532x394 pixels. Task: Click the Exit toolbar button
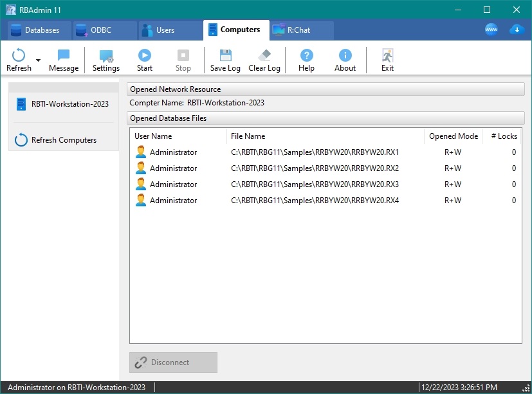[x=387, y=60]
